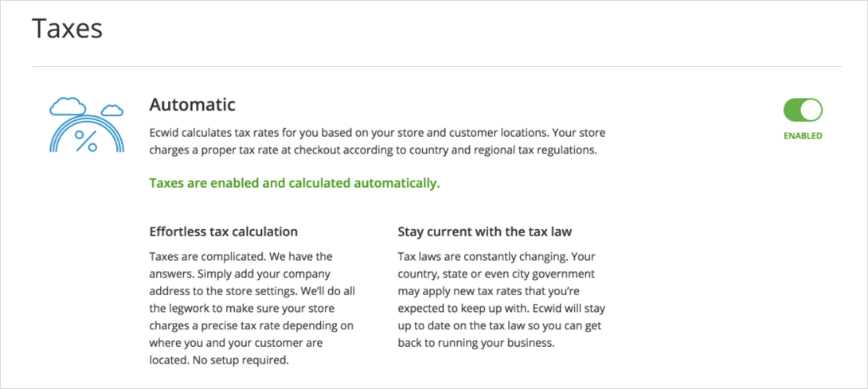This screenshot has width=868, height=389.
Task: Click the Effortless tax calculation heading
Action: coord(224,231)
